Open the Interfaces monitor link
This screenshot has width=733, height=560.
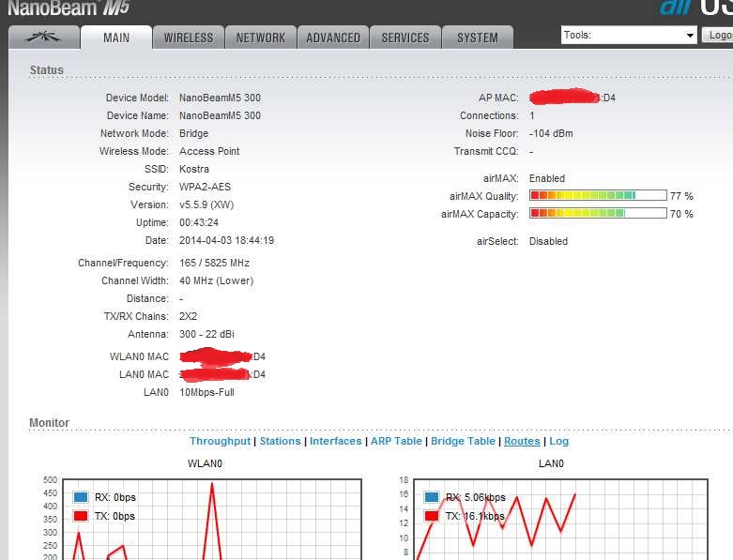pyautogui.click(x=335, y=441)
